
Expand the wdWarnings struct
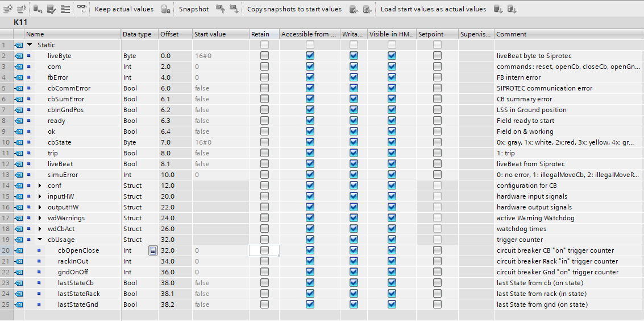coord(40,218)
